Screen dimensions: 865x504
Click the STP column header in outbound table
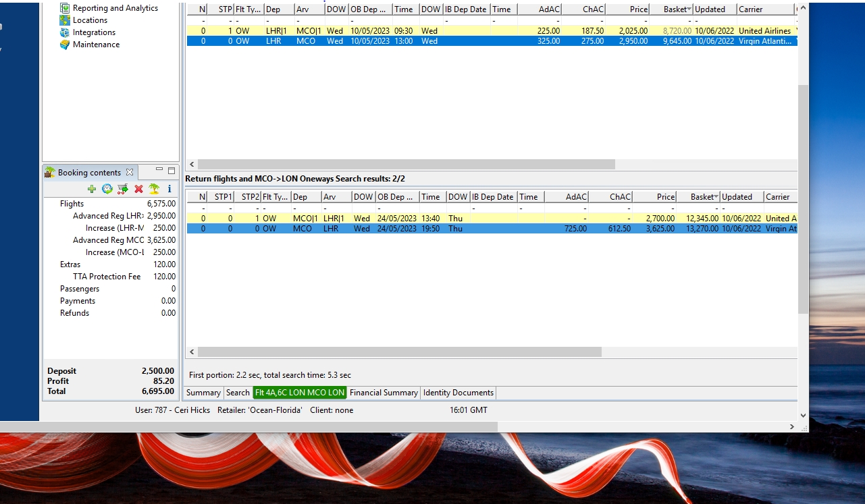220,9
